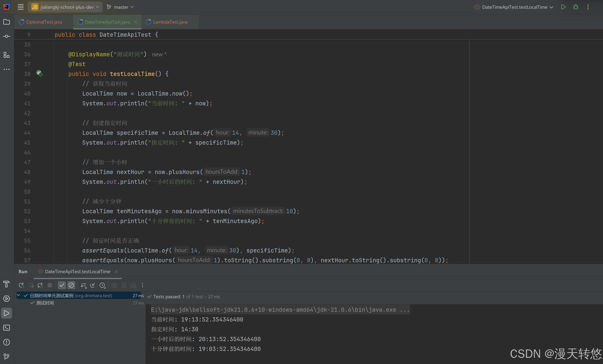Click assertEquals on line 56
The height and width of the screenshot is (364, 603).
click(x=103, y=250)
